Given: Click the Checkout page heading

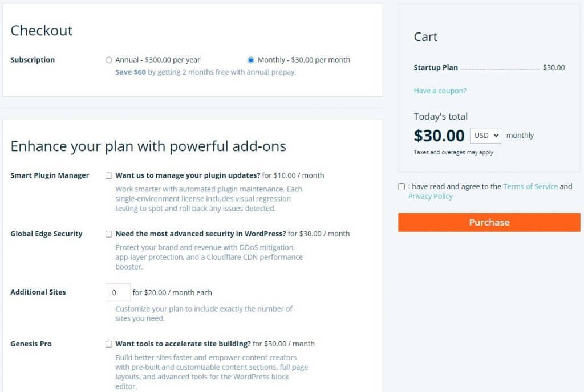Looking at the screenshot, I should coord(41,31).
